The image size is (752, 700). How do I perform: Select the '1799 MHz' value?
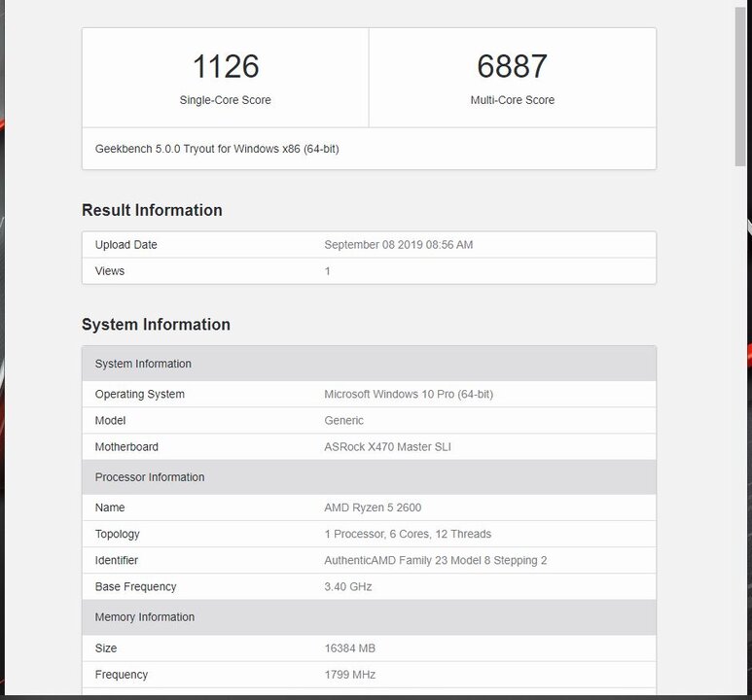point(349,675)
